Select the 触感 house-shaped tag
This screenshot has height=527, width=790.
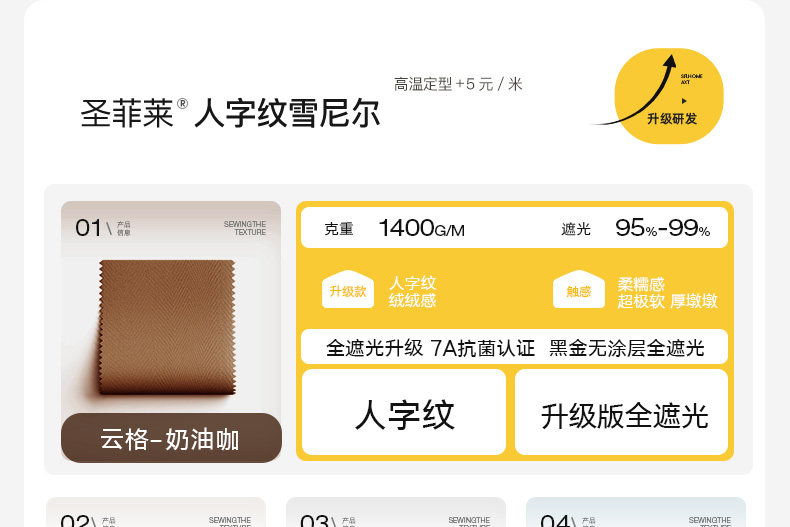tap(578, 289)
